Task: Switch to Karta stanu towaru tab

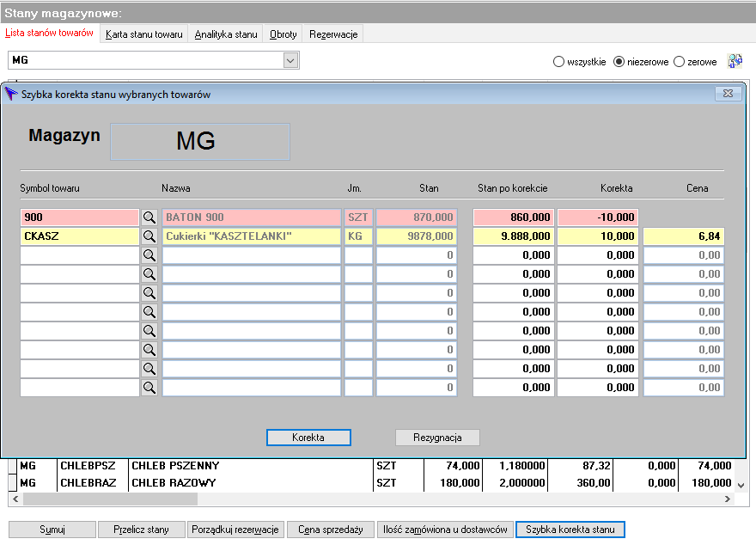Action: coord(144,34)
